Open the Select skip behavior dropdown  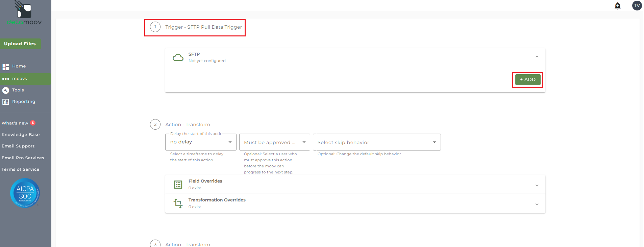tap(377, 142)
